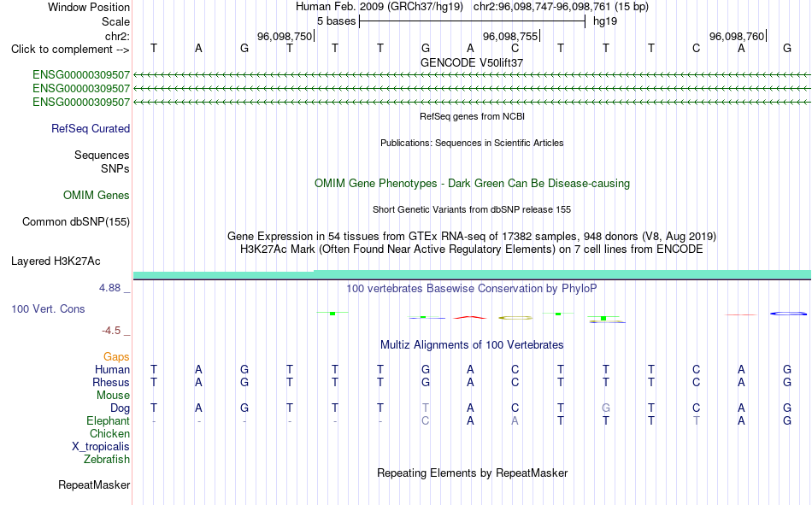Click the teal H3K27Ac signal bar
Image resolution: width=812 pixels, height=505 pixels.
point(472,274)
